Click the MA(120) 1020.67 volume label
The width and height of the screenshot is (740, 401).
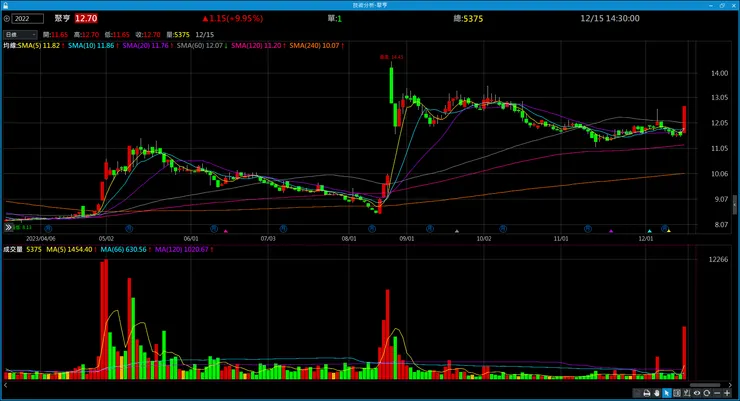(x=184, y=250)
